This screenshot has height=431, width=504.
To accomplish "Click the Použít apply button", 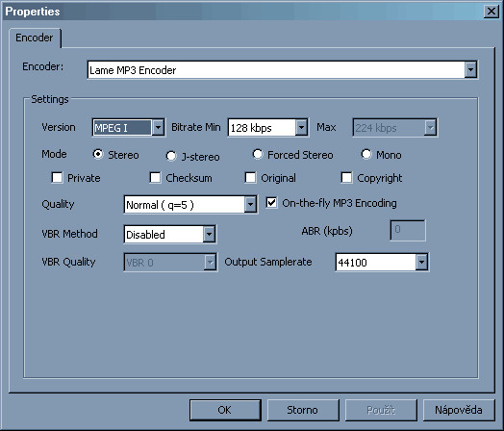I will pyautogui.click(x=381, y=410).
